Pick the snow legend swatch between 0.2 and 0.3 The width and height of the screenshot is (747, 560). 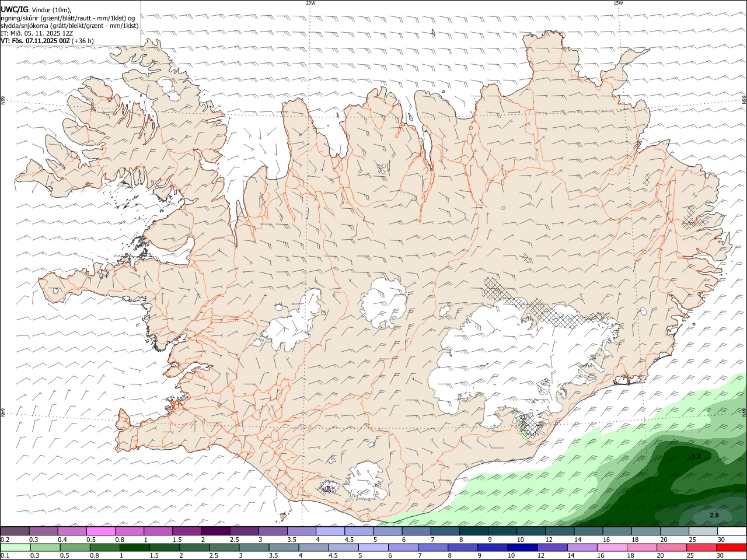(x=15, y=531)
